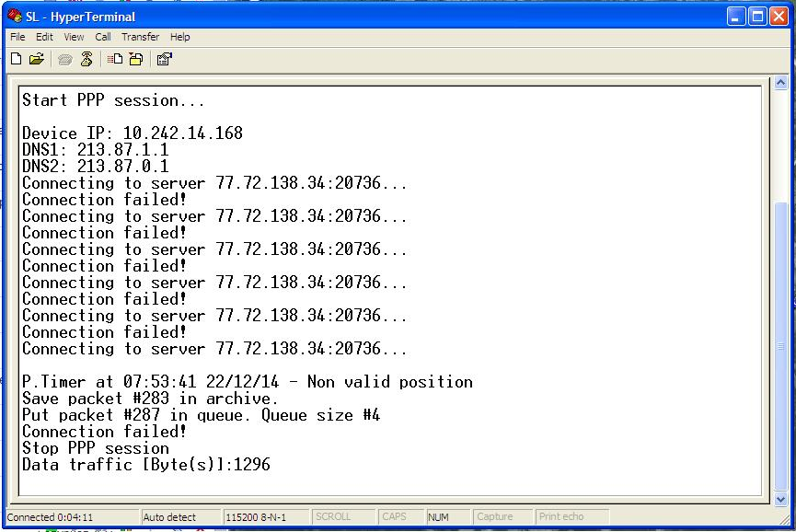Open the Edit menu

click(x=44, y=37)
